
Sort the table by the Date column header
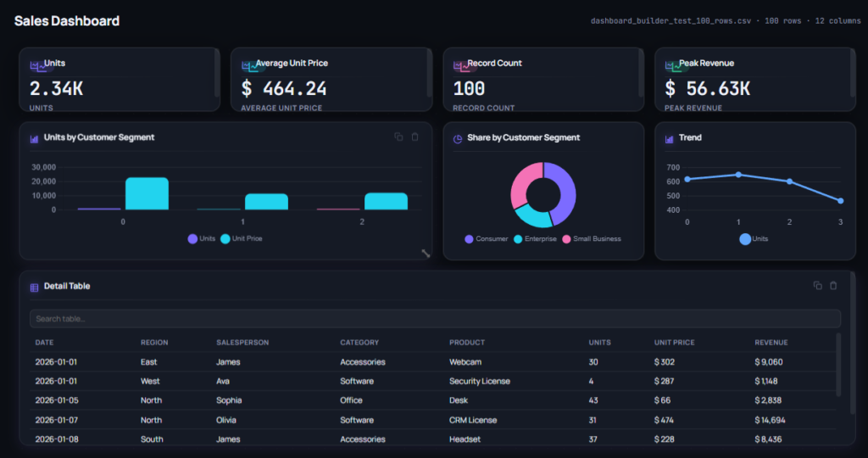coord(44,343)
